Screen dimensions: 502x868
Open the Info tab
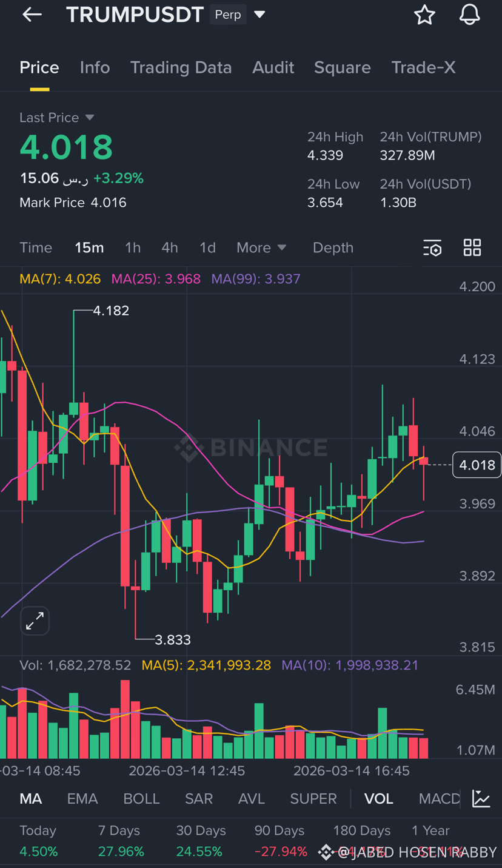(x=95, y=67)
